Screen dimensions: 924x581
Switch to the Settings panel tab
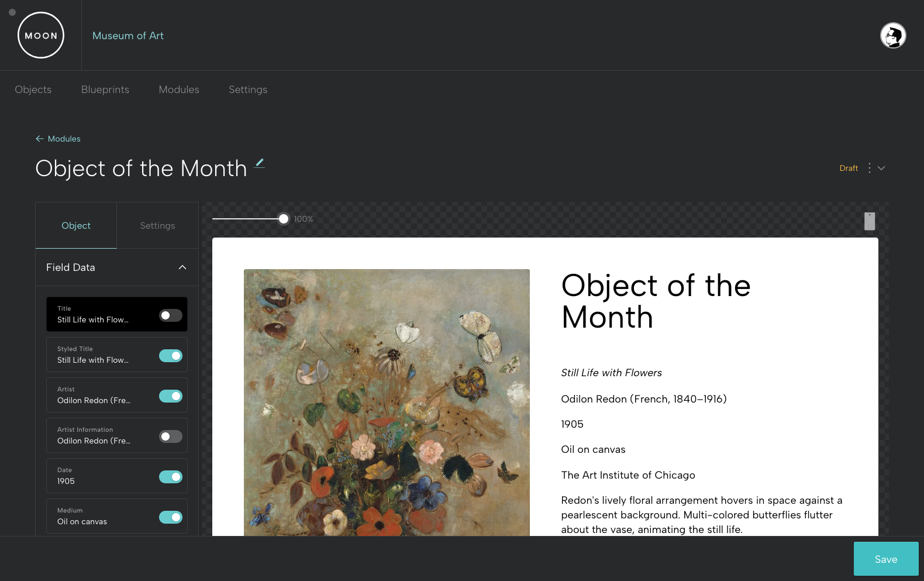157,226
